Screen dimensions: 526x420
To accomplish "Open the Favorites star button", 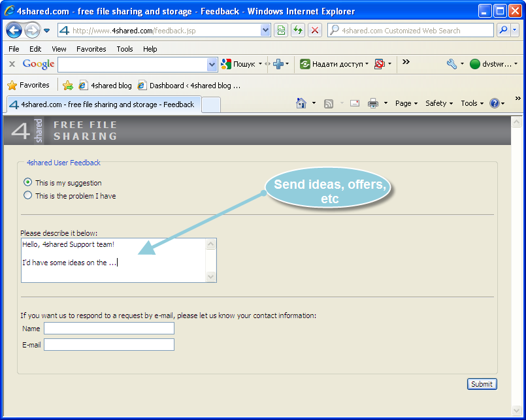I will pyautogui.click(x=28, y=85).
